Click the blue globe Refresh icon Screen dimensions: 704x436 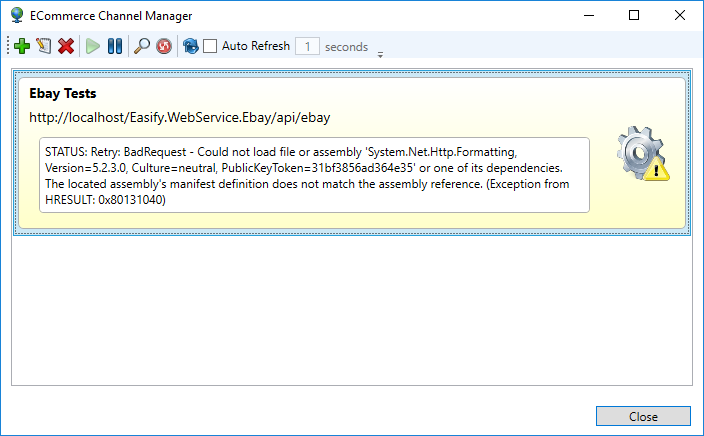click(x=190, y=46)
